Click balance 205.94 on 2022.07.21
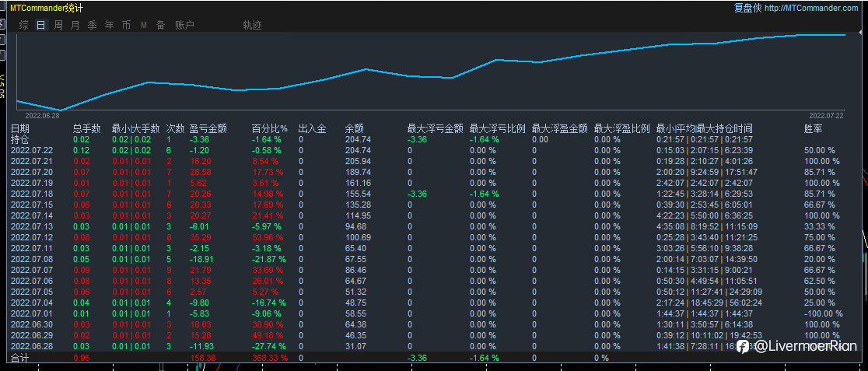868x371 pixels. pos(358,161)
